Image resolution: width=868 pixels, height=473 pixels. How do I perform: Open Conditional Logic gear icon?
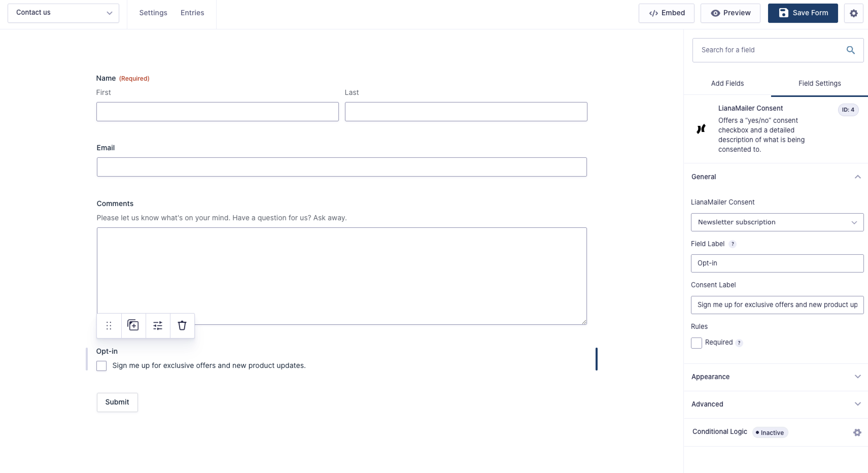[x=857, y=433]
